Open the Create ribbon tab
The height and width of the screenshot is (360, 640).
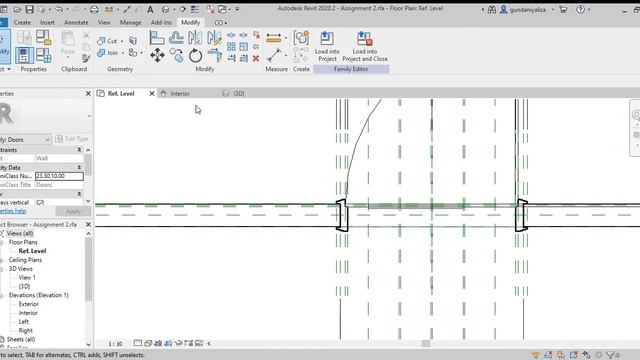click(22, 22)
